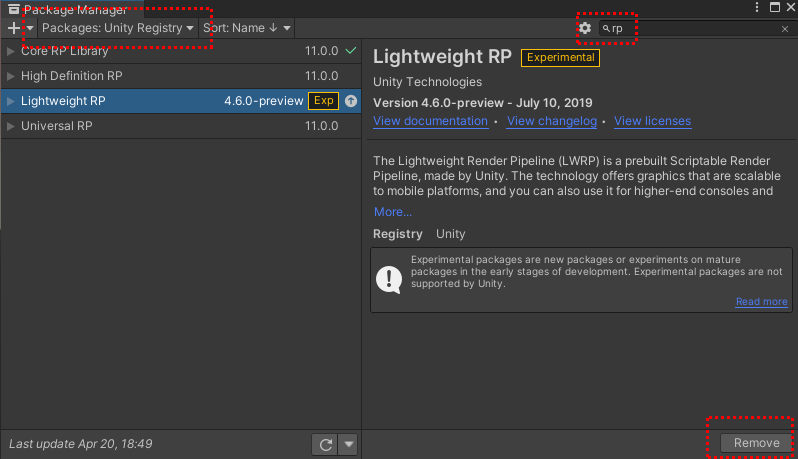The height and width of the screenshot is (459, 798).
Task: Select the High Definition RP package
Action: pos(181,76)
